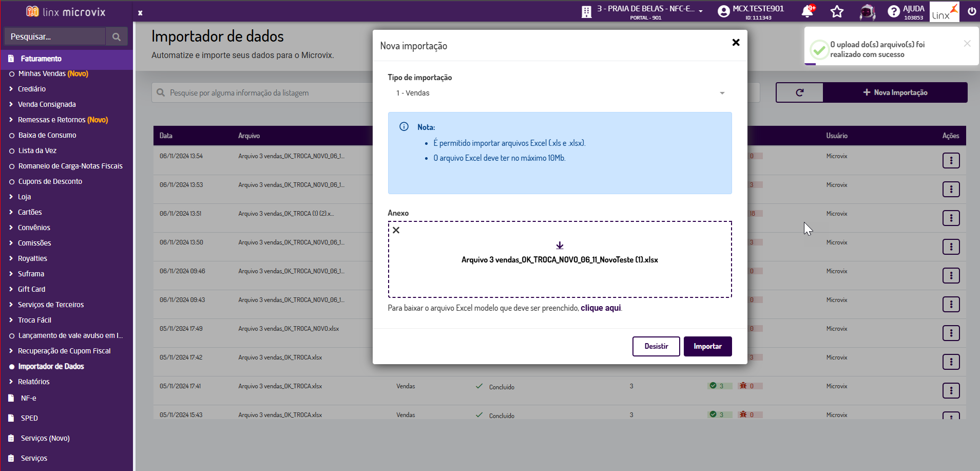Screen dimensions: 980x471
Task: Expand the Cartões menu
Action: [x=30, y=212]
